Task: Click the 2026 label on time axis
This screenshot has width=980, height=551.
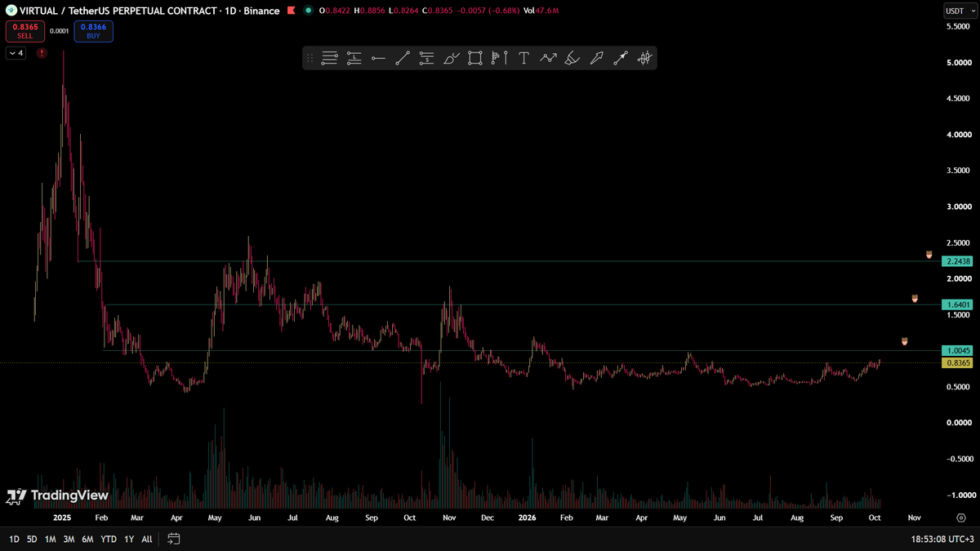Action: tap(527, 518)
